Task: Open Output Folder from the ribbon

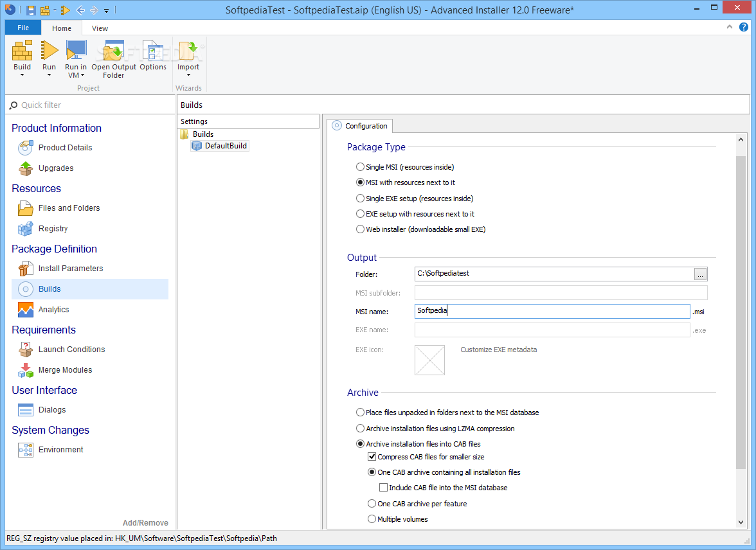Action: pyautogui.click(x=114, y=60)
